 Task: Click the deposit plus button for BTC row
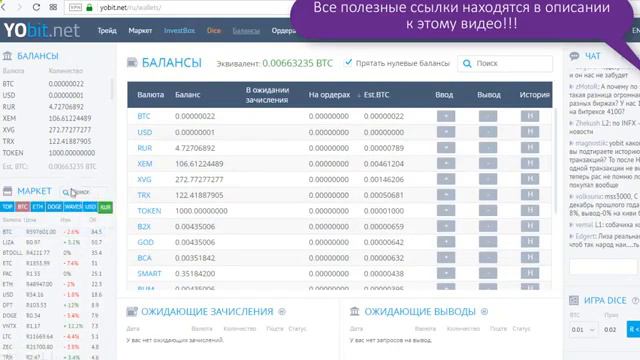[x=446, y=116]
